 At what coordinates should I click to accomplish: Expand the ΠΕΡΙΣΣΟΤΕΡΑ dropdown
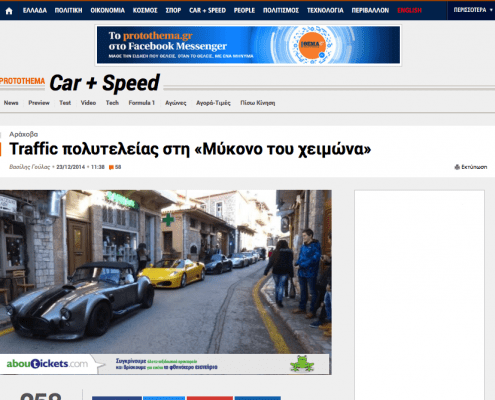(473, 10)
